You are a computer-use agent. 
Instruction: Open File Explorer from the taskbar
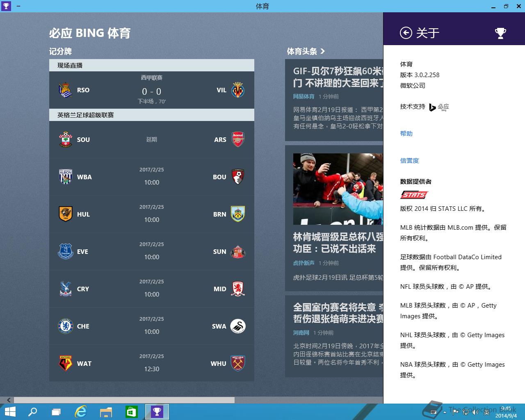click(x=106, y=412)
